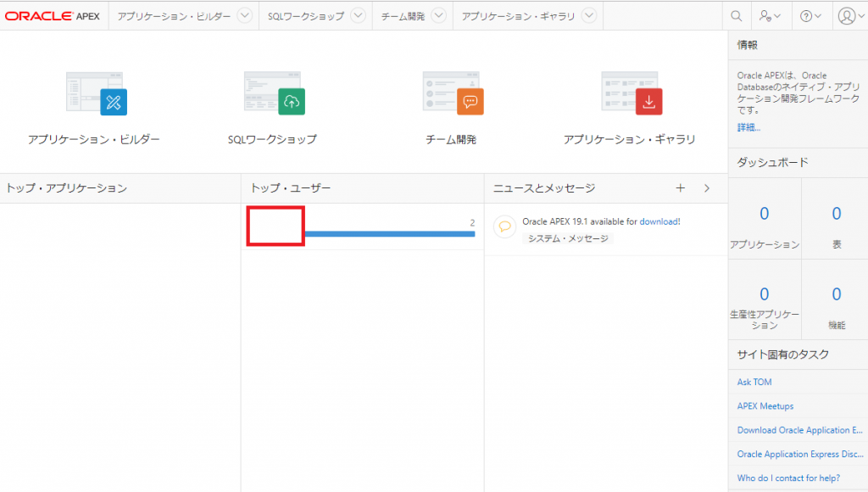Click the システム・メッセージ tag
Image resolution: width=868 pixels, height=492 pixels.
coord(568,238)
